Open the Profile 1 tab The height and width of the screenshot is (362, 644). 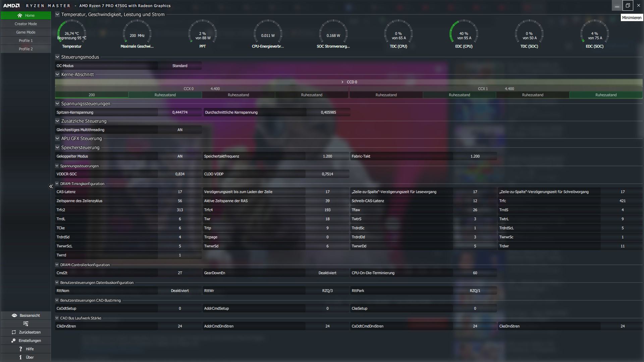pyautogui.click(x=26, y=41)
